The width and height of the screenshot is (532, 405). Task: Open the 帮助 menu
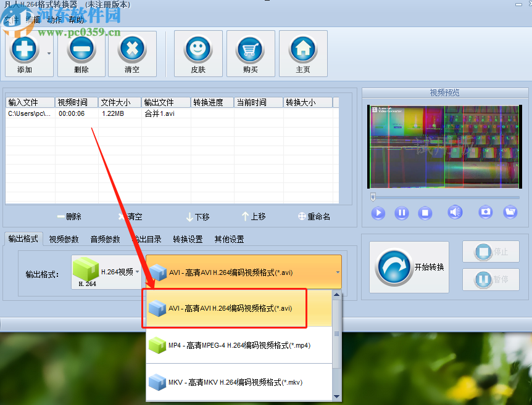pyautogui.click(x=76, y=20)
